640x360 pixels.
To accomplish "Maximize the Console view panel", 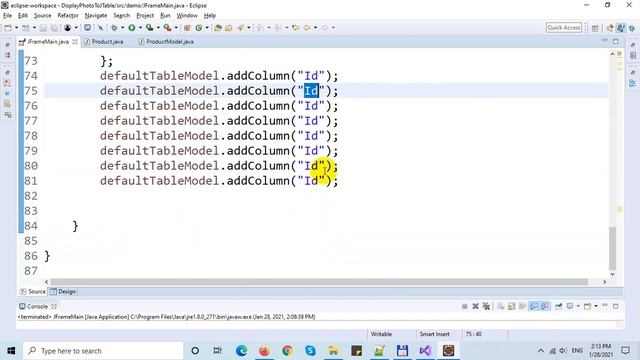I will pos(616,306).
